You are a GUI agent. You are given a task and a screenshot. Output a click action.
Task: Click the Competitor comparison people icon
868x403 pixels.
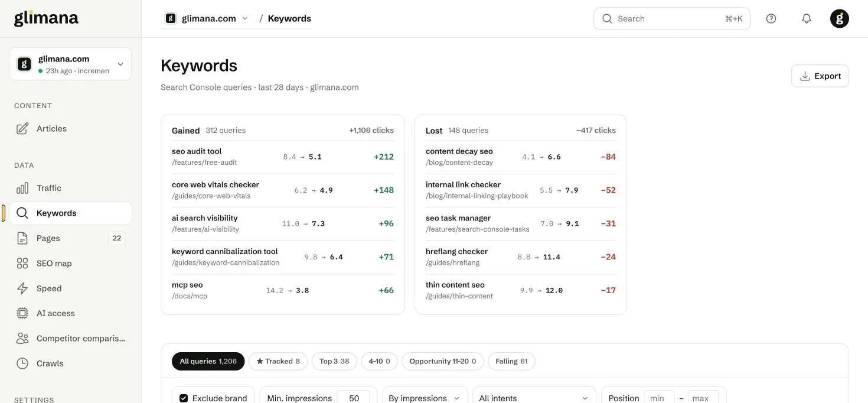(x=22, y=339)
